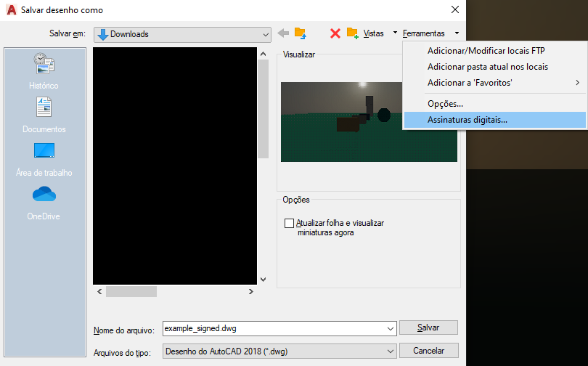
Task: Open Área de trabalho shortcut
Action: click(44, 158)
